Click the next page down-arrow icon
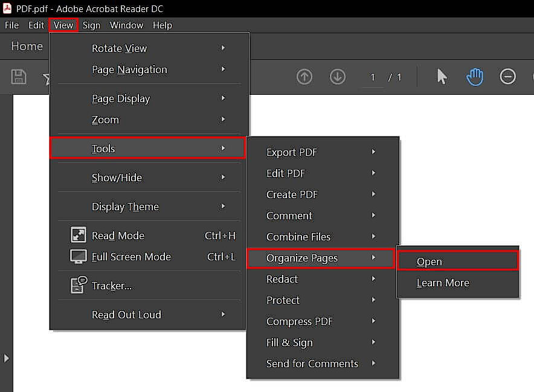 click(x=337, y=77)
